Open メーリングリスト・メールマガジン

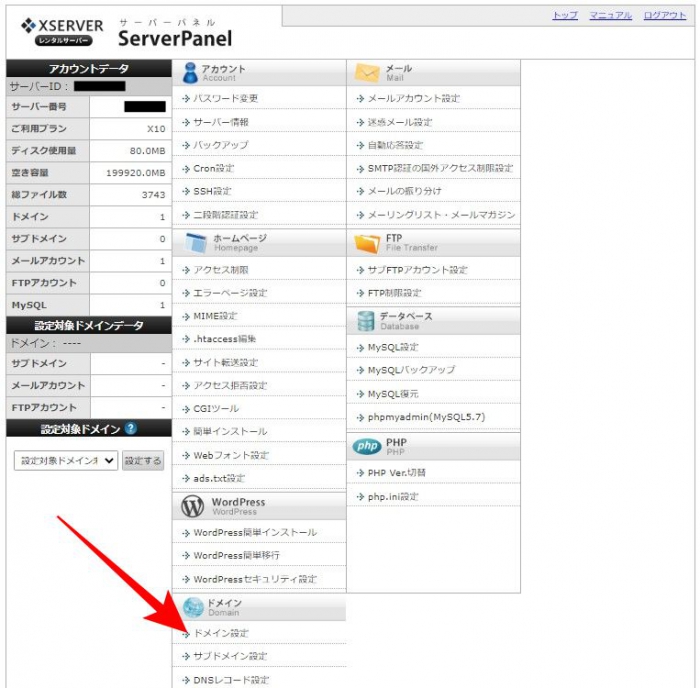click(442, 215)
